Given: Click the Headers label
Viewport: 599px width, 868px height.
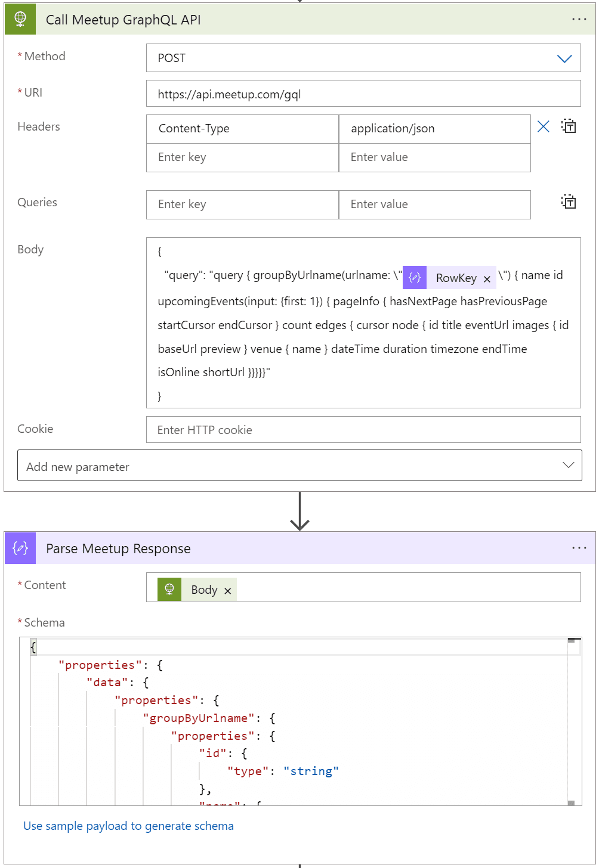Looking at the screenshot, I should (x=39, y=126).
